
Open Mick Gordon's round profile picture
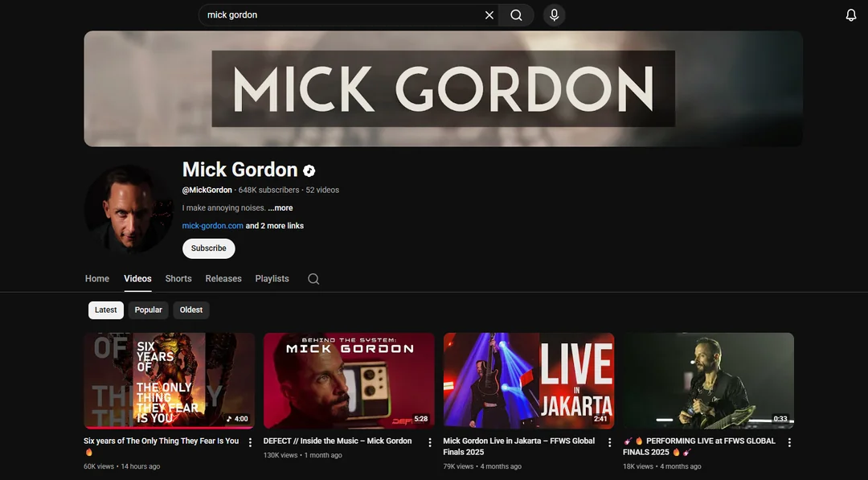[x=129, y=209]
